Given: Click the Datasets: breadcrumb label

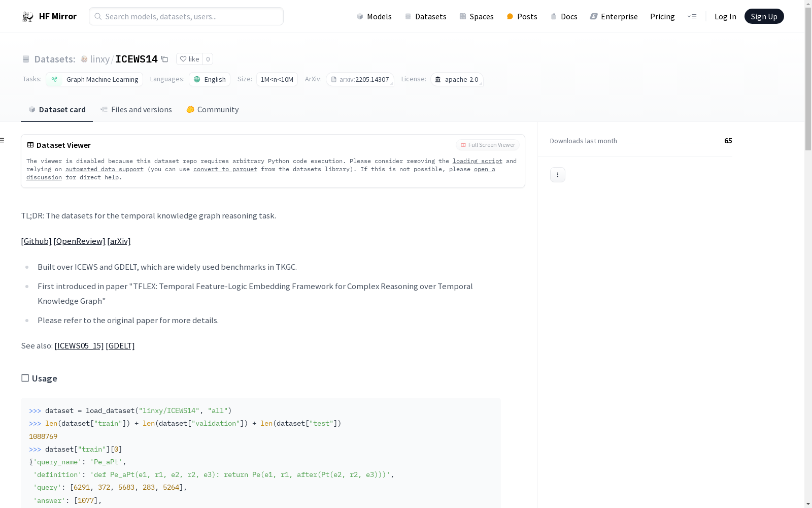Looking at the screenshot, I should 55,59.
